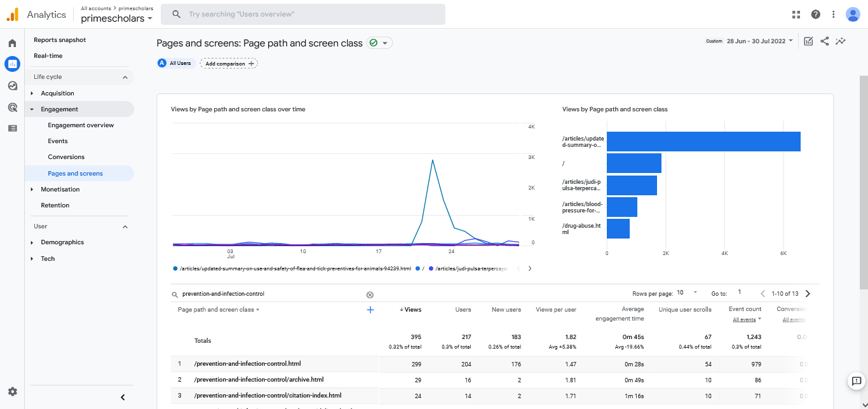The width and height of the screenshot is (868, 409).
Task: Open the Configure icon in left rail
Action: [x=12, y=128]
